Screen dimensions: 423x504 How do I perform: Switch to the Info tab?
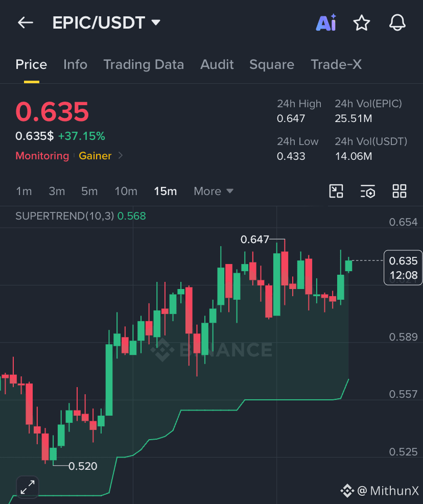point(75,65)
